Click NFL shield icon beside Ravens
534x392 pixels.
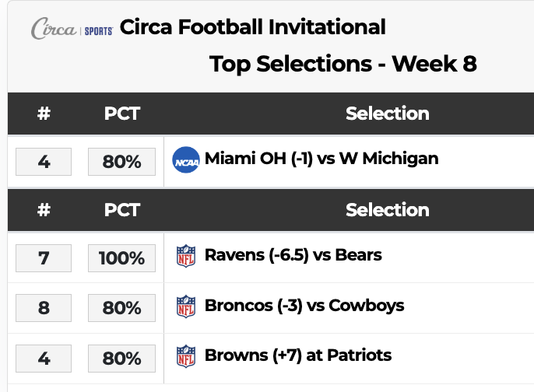[186, 256]
